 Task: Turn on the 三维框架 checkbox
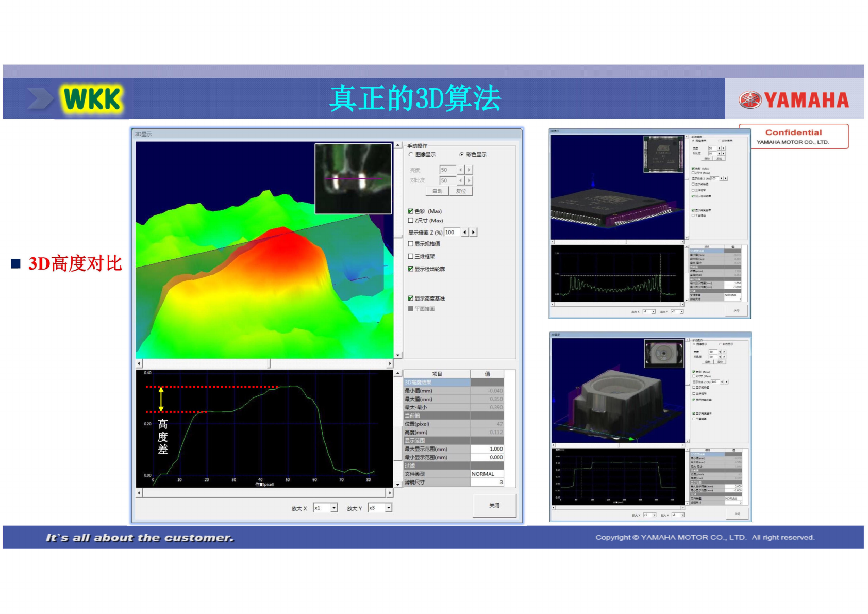411,256
